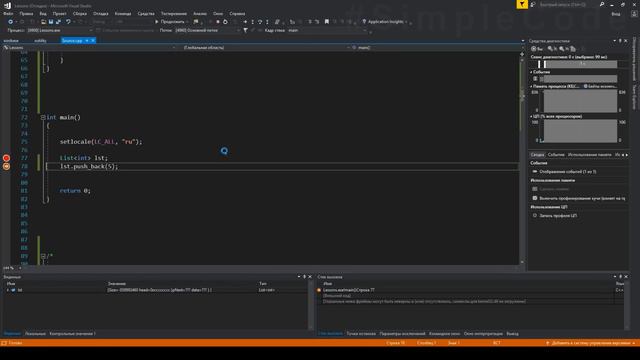Open the Вывод tab
Image resolution: width=640 pixels, height=360 pixels.
pyautogui.click(x=512, y=334)
